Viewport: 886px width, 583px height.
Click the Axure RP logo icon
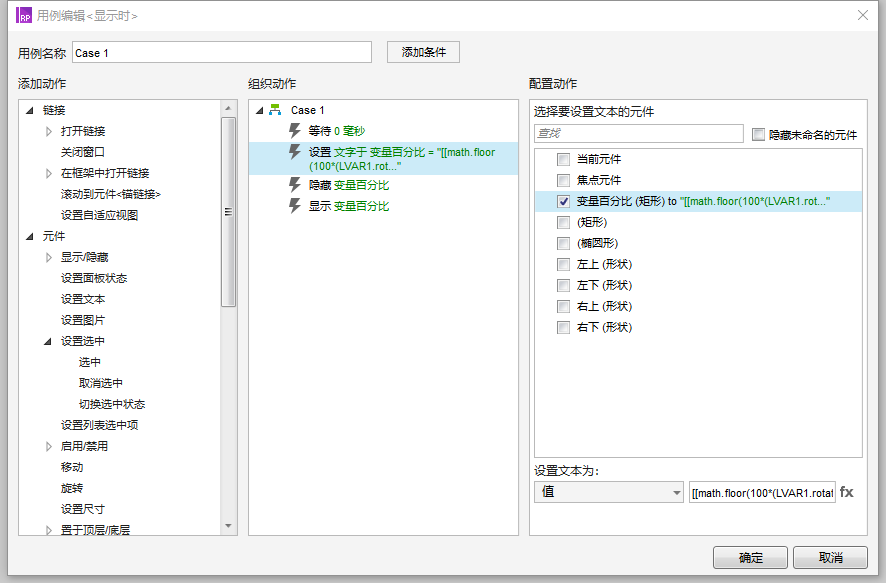click(x=24, y=15)
